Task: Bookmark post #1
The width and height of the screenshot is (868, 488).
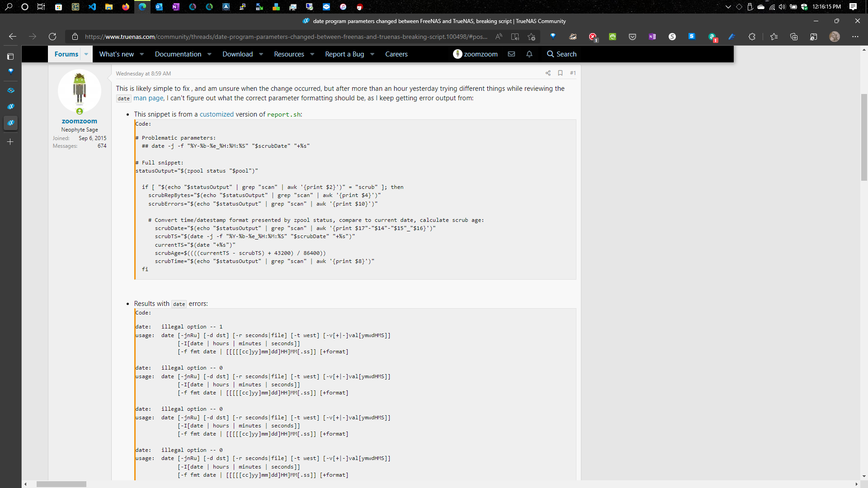Action: [560, 73]
